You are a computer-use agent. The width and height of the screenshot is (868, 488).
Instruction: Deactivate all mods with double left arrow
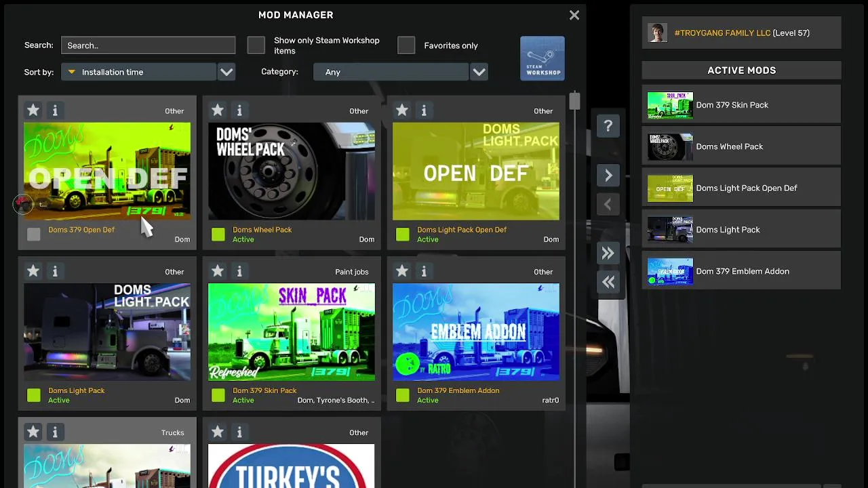coord(608,282)
